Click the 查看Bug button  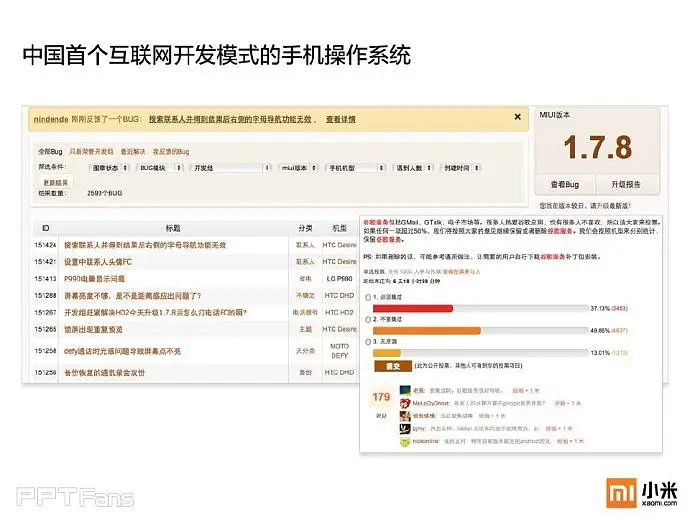(x=567, y=185)
